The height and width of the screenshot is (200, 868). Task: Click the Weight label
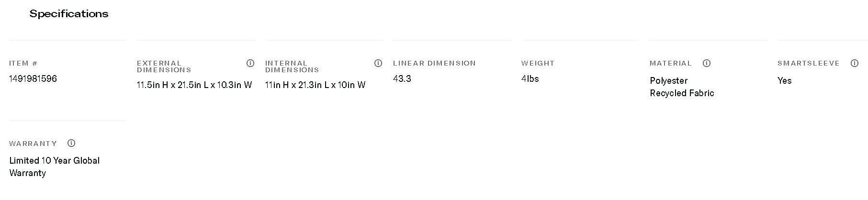pyautogui.click(x=538, y=63)
